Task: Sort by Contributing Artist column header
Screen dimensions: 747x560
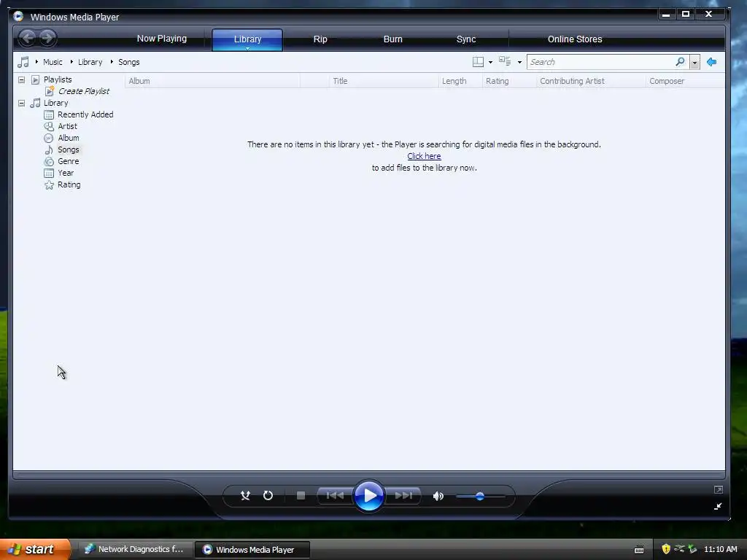Action: pyautogui.click(x=591, y=81)
